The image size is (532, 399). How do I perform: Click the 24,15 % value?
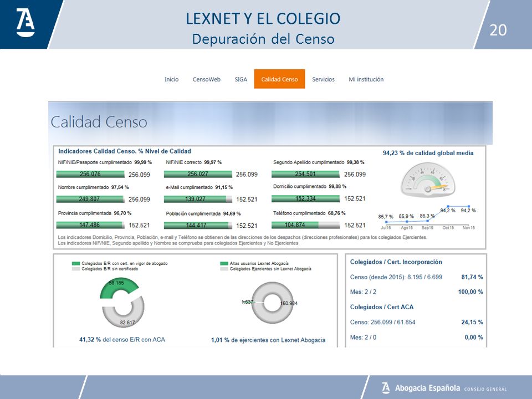point(472,323)
